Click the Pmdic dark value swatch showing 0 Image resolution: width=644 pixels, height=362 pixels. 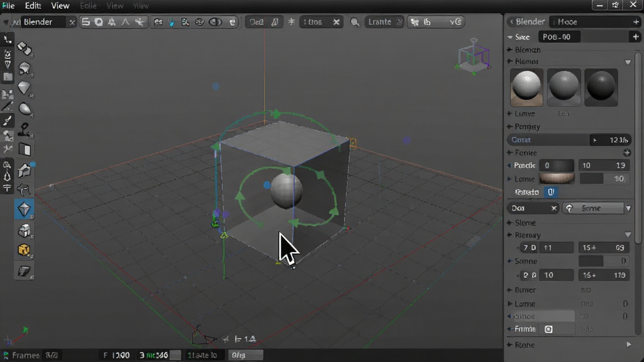pos(557,165)
